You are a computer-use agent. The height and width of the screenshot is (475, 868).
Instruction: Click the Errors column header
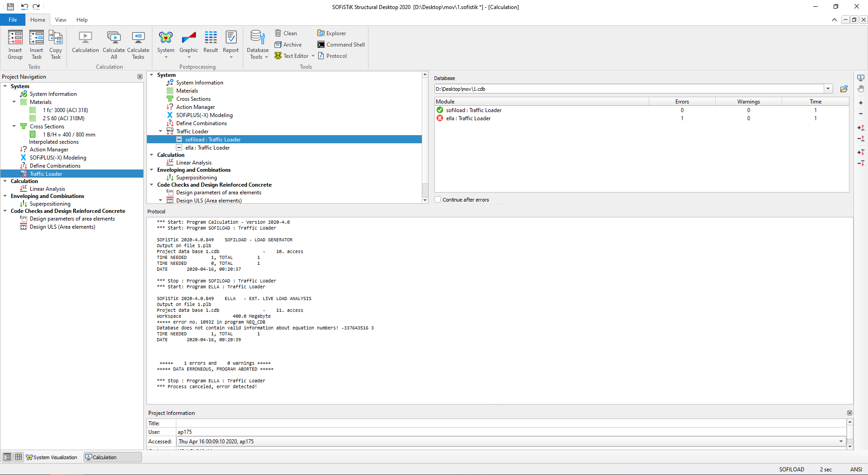682,102
